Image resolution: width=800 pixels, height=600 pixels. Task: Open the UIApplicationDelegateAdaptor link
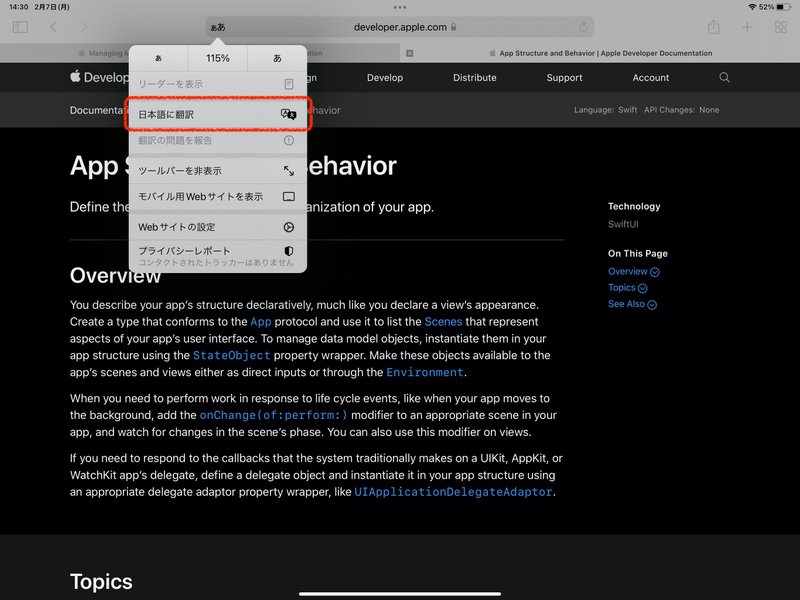click(x=453, y=492)
